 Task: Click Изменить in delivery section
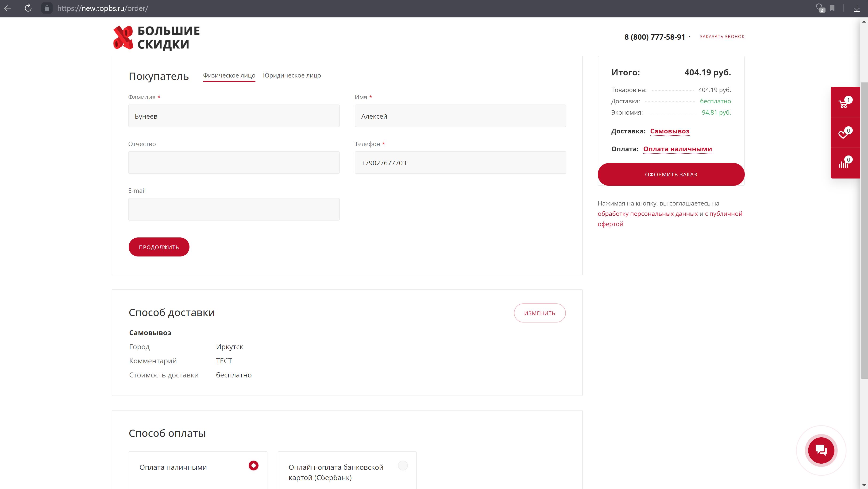(x=540, y=313)
